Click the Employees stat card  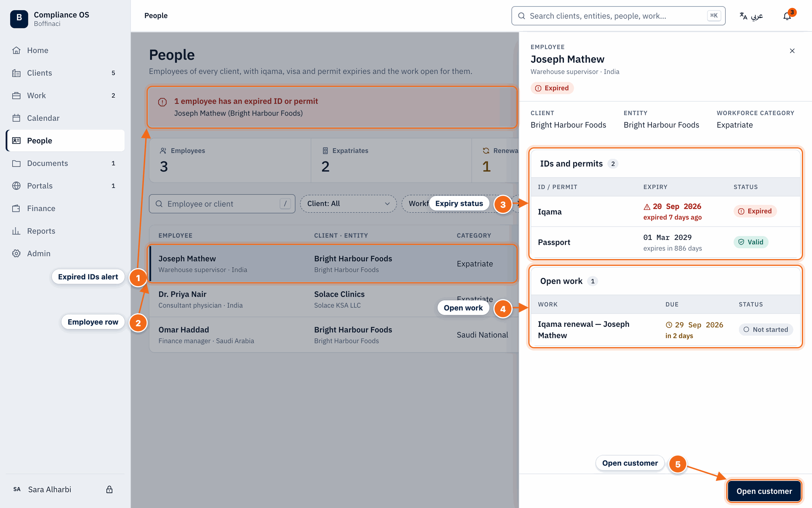pos(230,160)
